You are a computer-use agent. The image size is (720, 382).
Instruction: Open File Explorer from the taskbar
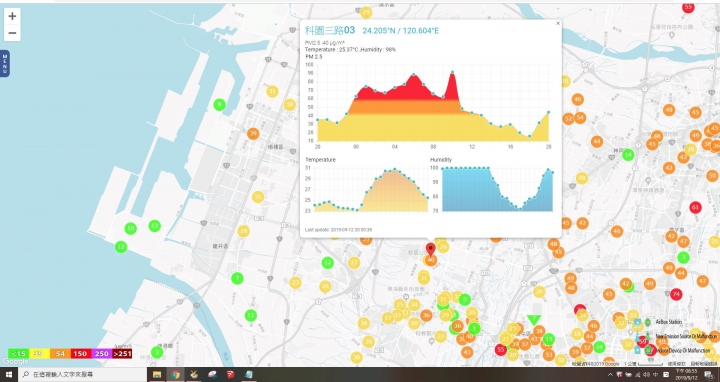pyautogui.click(x=157, y=374)
